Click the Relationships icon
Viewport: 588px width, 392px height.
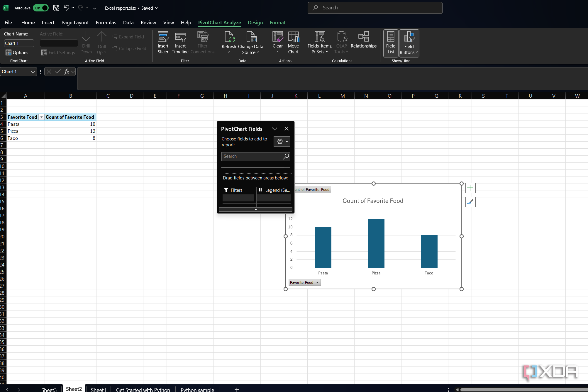363,40
